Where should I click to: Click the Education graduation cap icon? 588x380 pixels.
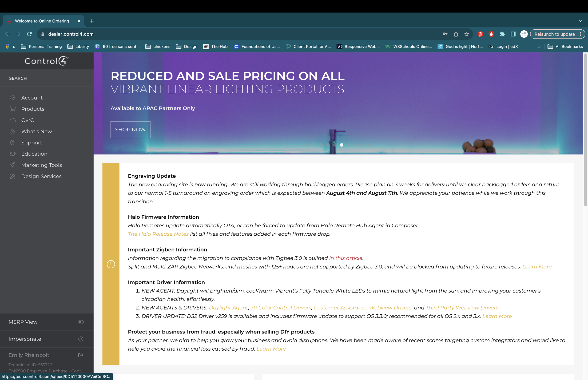[x=13, y=154]
